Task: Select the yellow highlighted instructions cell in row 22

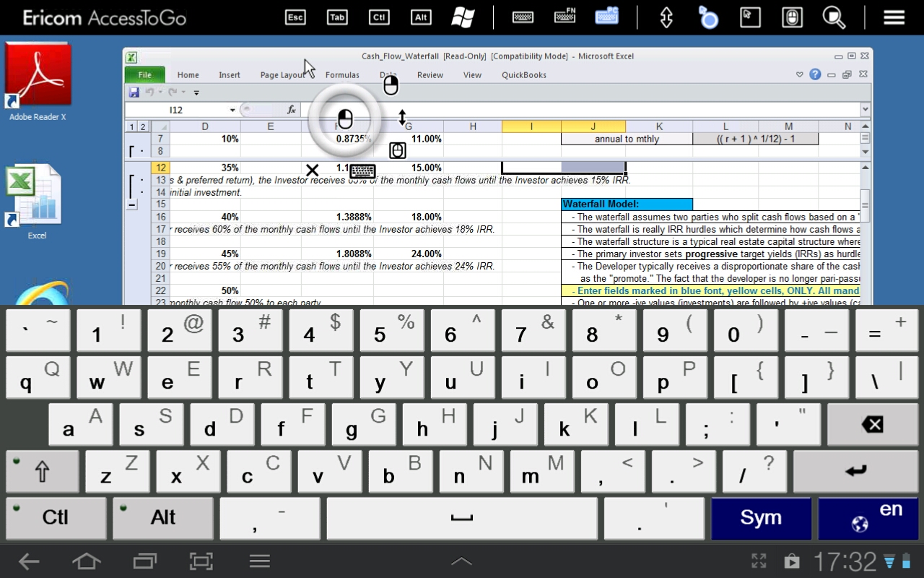Action: 710,291
